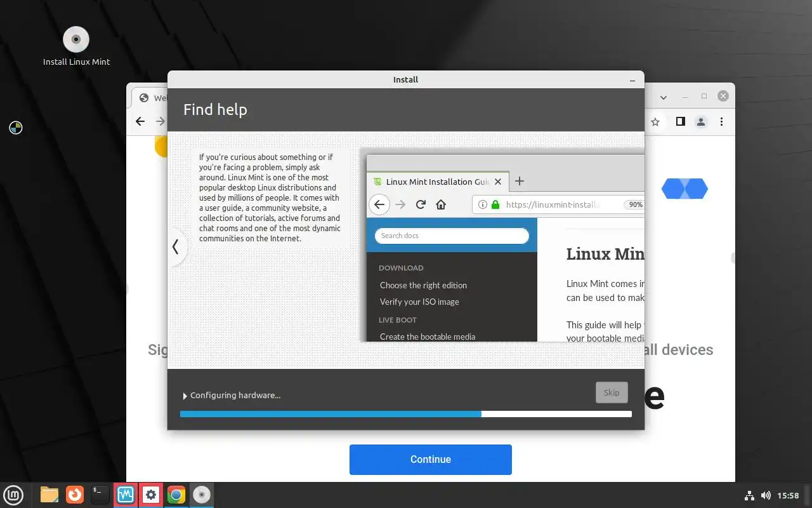Select the Chrome tab with the globe favicon
812x508 pixels.
150,98
